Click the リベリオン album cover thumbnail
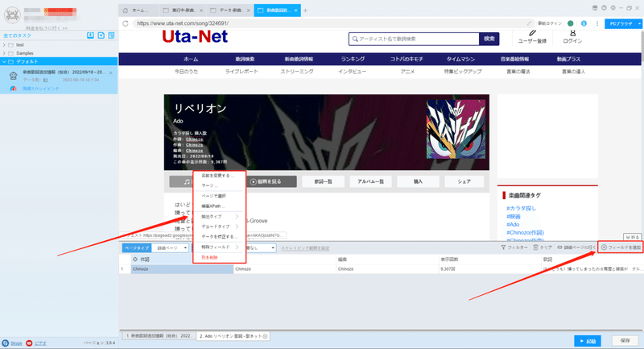The height and width of the screenshot is (349, 644). coord(456,129)
